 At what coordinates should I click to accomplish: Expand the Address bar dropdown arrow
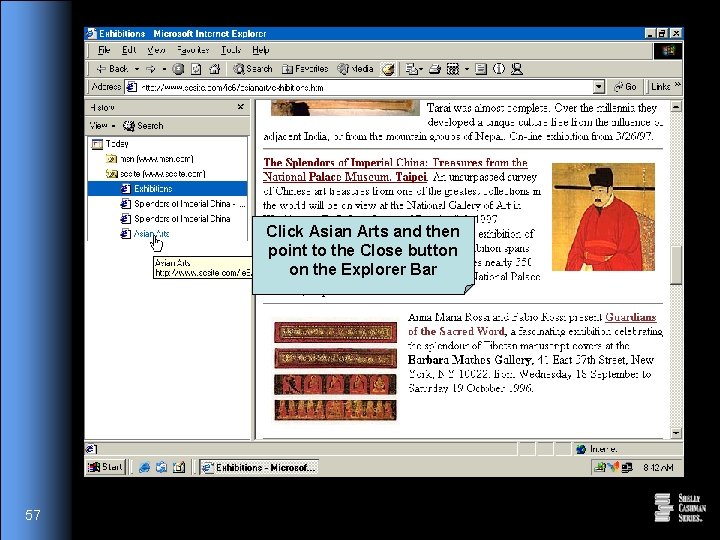[598, 87]
